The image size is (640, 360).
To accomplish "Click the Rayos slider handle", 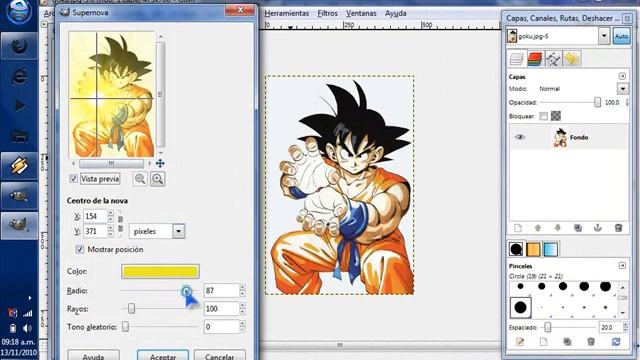I will 131,309.
